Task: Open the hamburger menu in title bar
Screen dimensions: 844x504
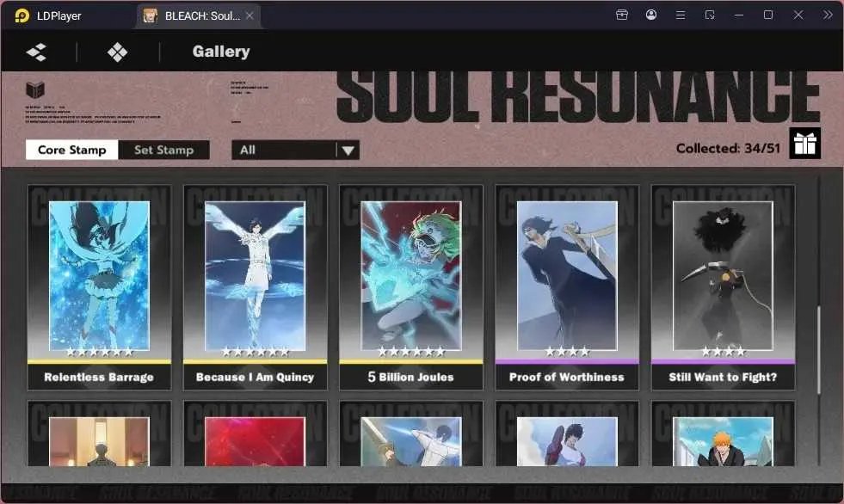Action: click(x=681, y=15)
